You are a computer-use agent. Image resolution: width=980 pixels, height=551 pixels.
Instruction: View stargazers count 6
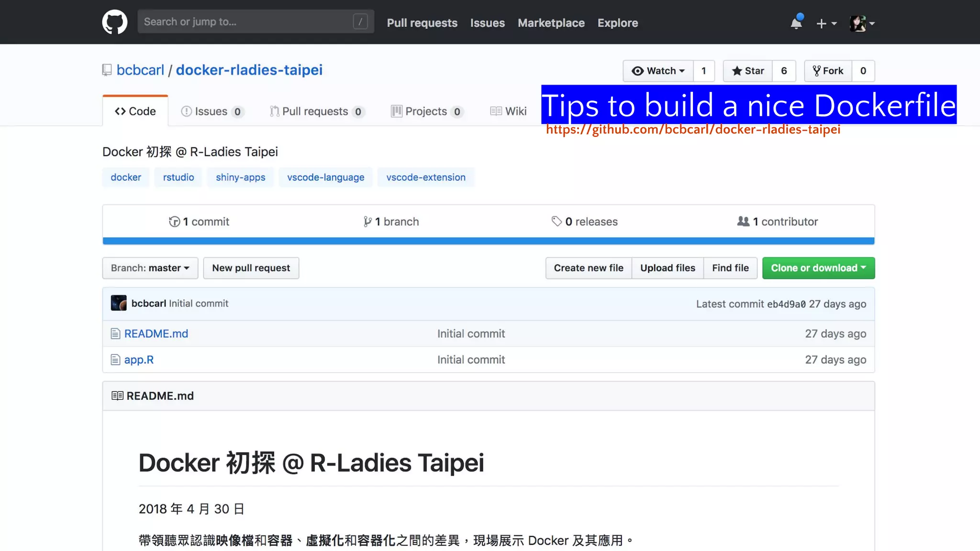pyautogui.click(x=784, y=71)
